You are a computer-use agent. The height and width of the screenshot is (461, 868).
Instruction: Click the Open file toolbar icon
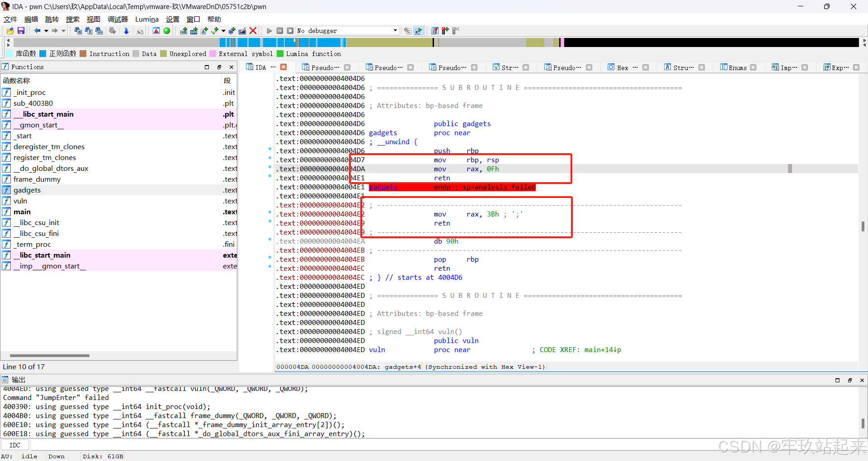point(10,31)
